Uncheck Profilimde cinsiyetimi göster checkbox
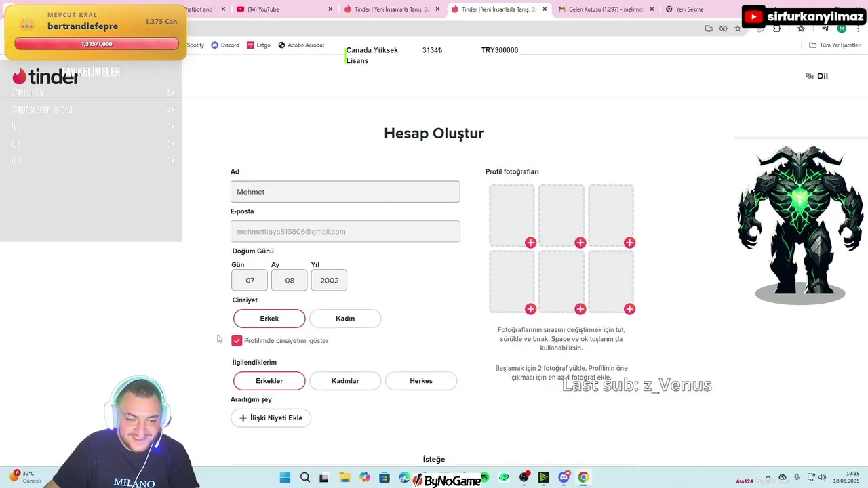Viewport: 868px width, 488px height. coord(237,340)
